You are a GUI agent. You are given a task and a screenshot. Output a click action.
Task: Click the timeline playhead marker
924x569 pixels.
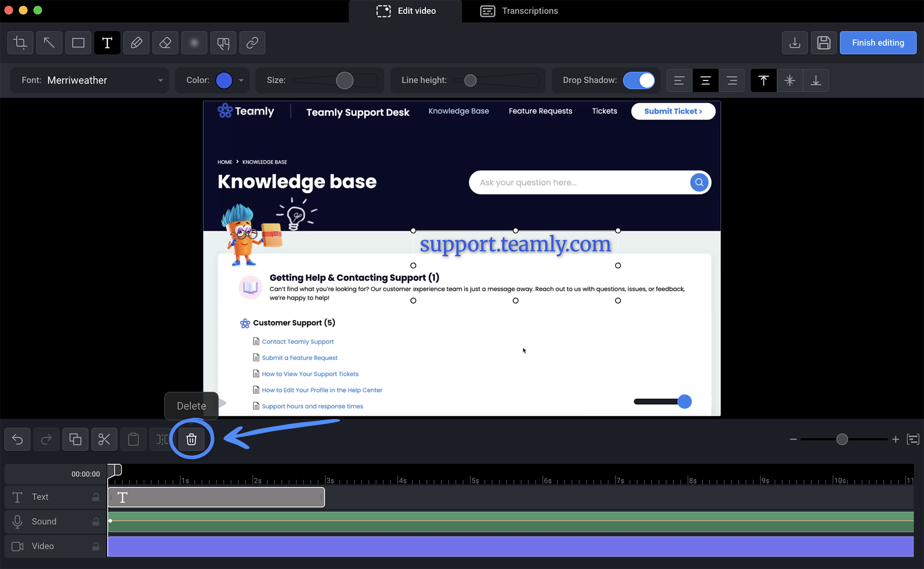pyautogui.click(x=114, y=470)
